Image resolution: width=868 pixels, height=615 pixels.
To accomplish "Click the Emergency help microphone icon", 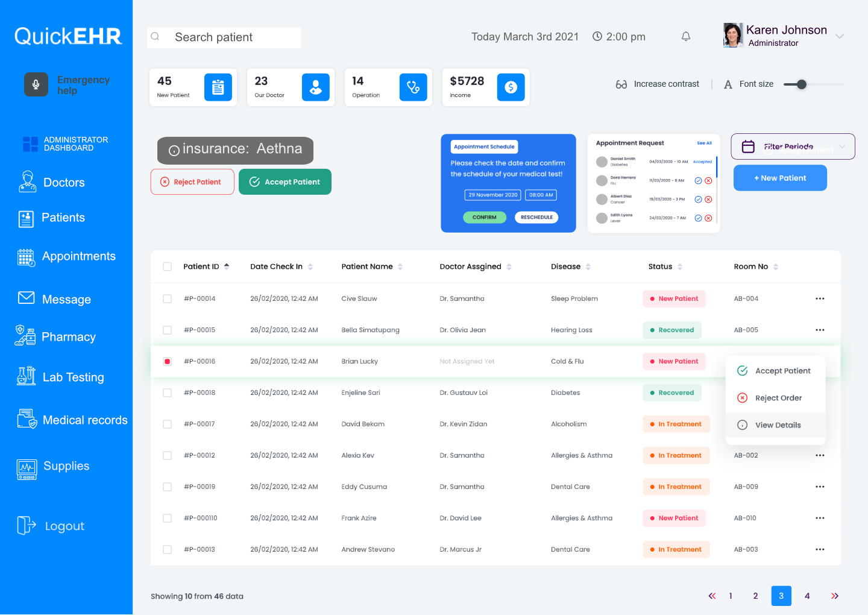I will pos(36,84).
